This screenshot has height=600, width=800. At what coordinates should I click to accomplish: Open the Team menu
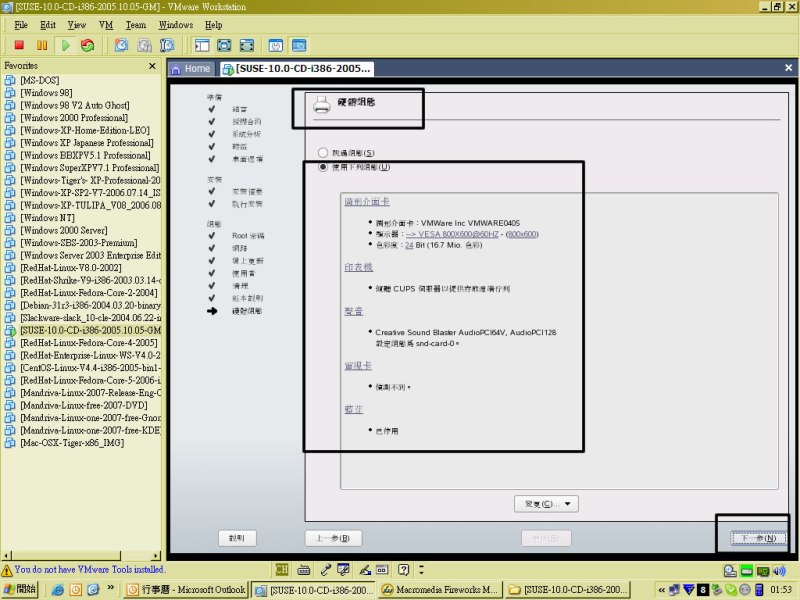[136, 25]
